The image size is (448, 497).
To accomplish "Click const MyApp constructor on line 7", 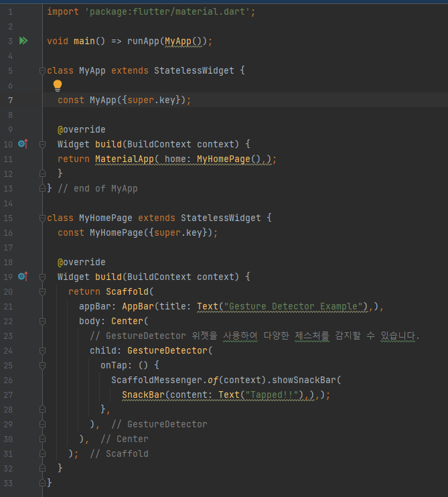I will [x=124, y=100].
